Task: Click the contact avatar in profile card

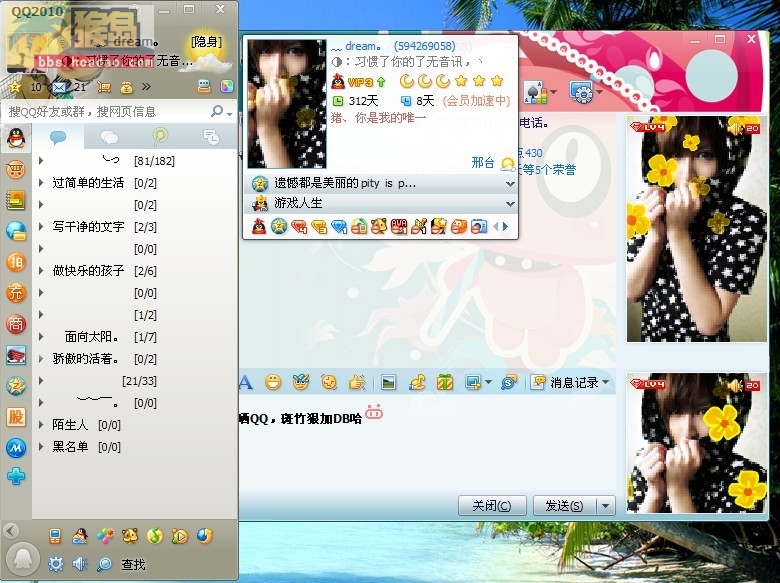Action: click(x=287, y=103)
